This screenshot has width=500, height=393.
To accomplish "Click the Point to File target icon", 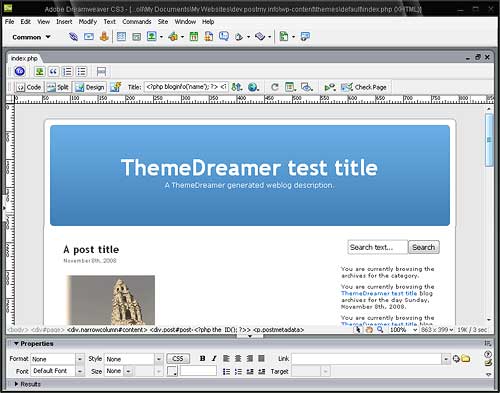I will click(x=456, y=359).
